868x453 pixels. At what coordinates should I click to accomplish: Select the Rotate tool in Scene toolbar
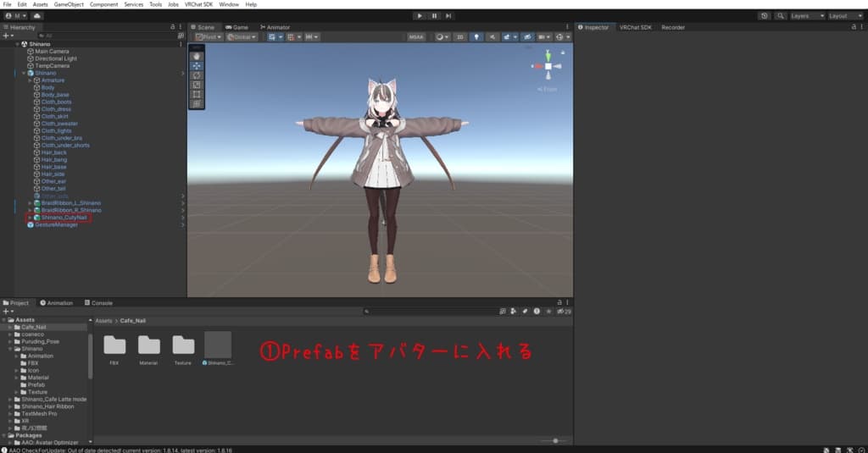[197, 75]
